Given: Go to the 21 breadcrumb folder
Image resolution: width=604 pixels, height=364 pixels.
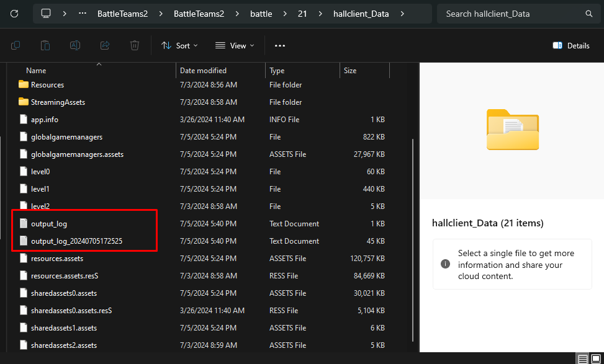Looking at the screenshot, I should point(302,14).
